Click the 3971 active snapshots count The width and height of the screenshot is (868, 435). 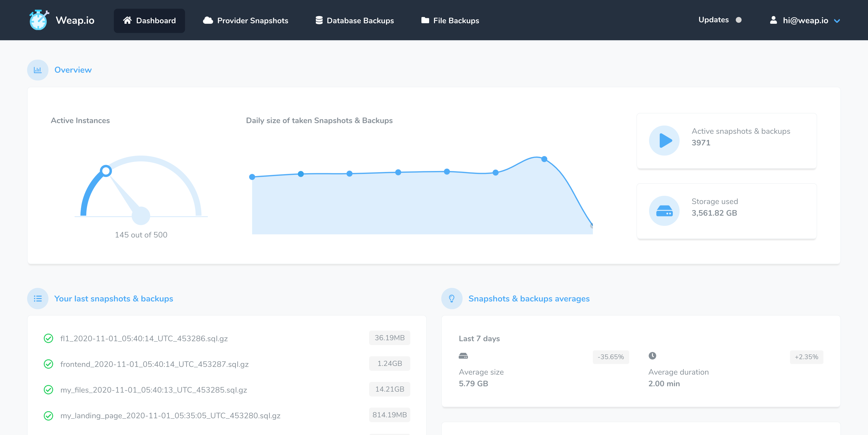pyautogui.click(x=701, y=143)
